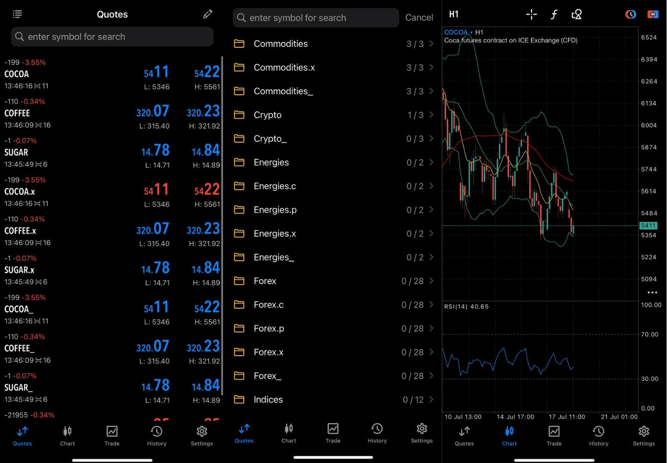Select the SUGAR quote row
Image resolution: width=667 pixels, height=463 pixels.
point(112,153)
